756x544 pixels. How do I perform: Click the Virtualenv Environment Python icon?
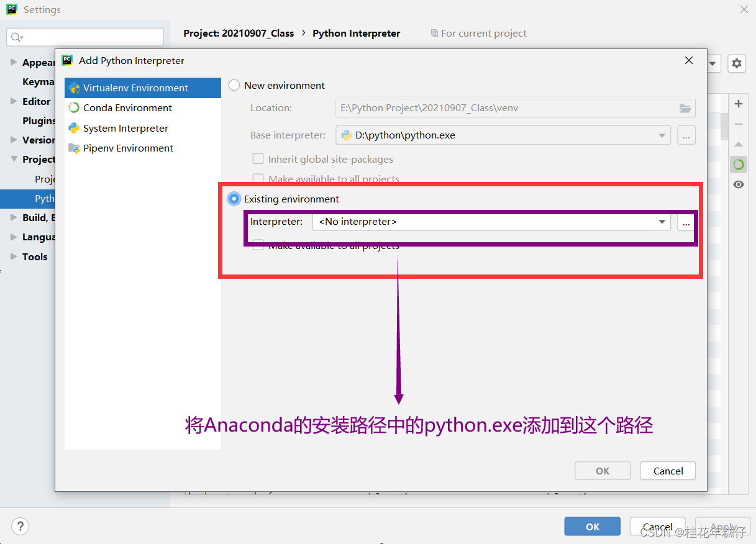74,88
